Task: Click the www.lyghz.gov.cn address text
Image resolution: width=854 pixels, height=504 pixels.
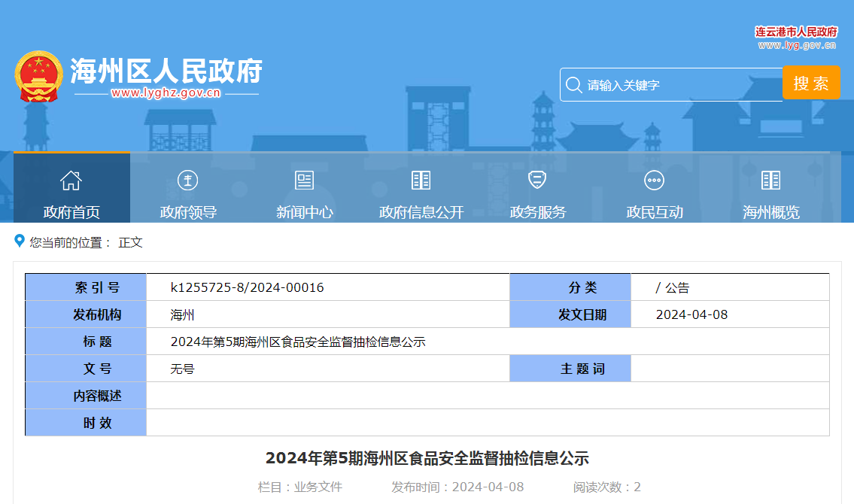Action: coord(166,93)
